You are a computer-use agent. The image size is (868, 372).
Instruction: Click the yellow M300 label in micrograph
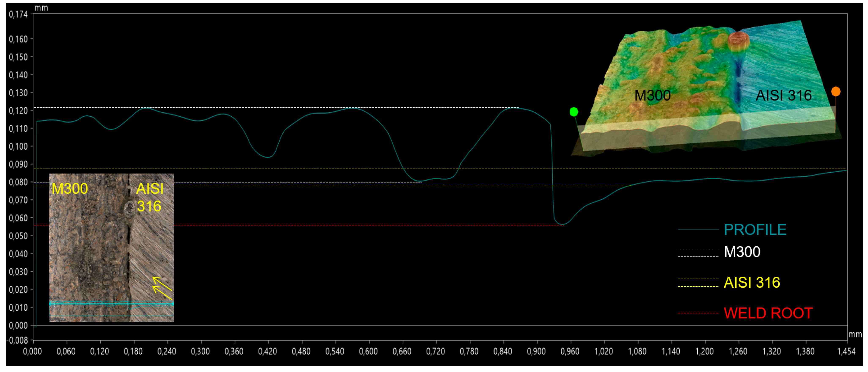(x=69, y=188)
